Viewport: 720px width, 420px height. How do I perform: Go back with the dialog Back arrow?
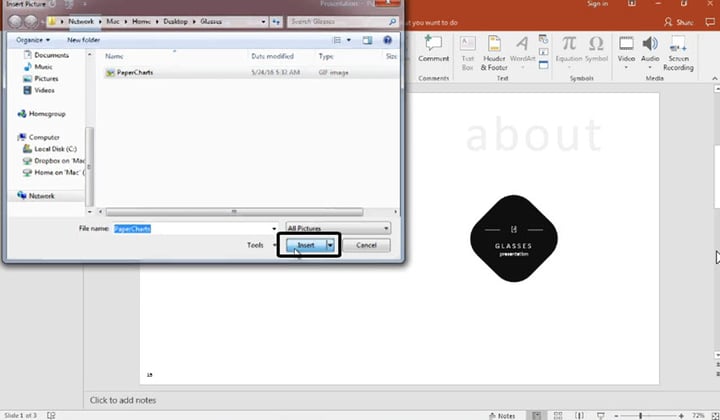pyautogui.click(x=16, y=21)
